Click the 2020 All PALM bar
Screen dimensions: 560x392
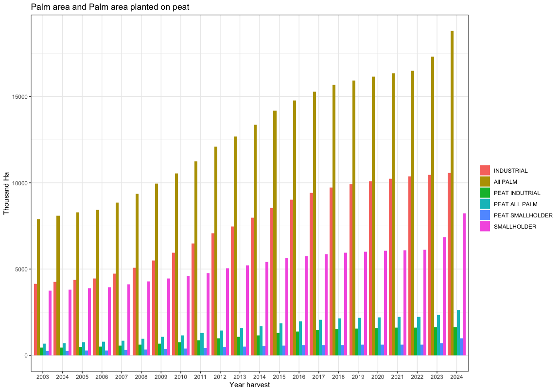coord(373,216)
